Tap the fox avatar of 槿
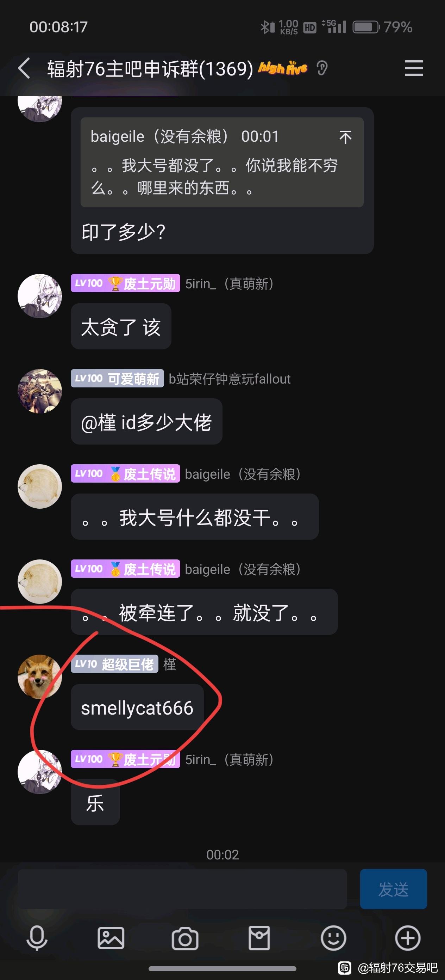Viewport: 445px width, 980px height. [x=40, y=676]
